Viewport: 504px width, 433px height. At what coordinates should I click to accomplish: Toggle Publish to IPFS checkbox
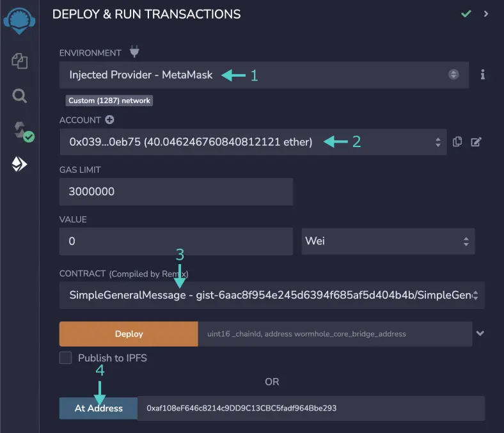tap(66, 358)
